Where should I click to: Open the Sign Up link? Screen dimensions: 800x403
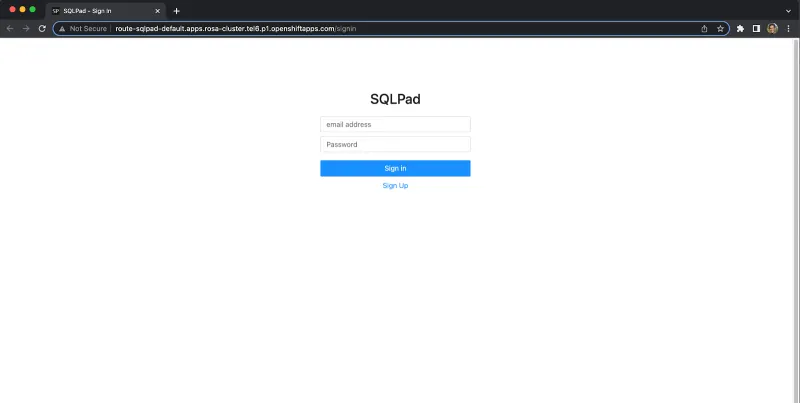[395, 186]
